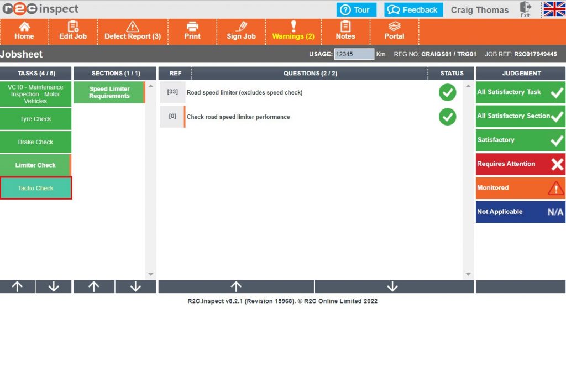Open the Defect Report
566x392 pixels.
(133, 32)
